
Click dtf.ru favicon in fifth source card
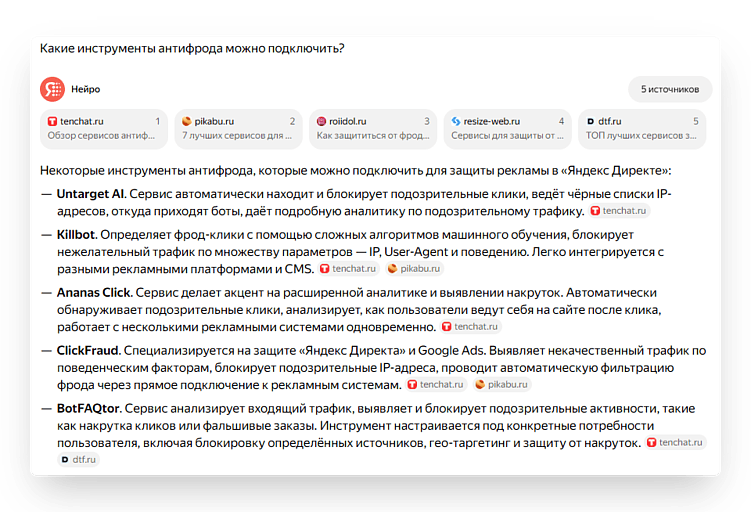tap(591, 122)
